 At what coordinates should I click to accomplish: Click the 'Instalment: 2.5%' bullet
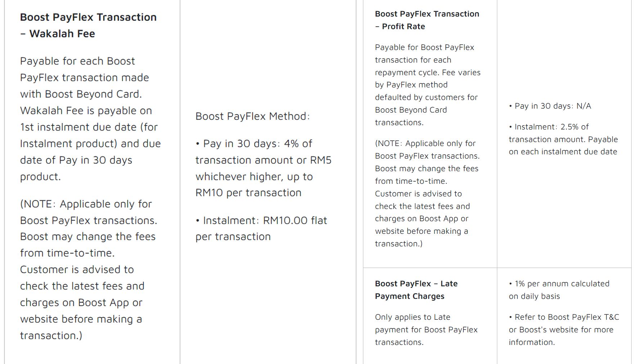[x=563, y=139]
